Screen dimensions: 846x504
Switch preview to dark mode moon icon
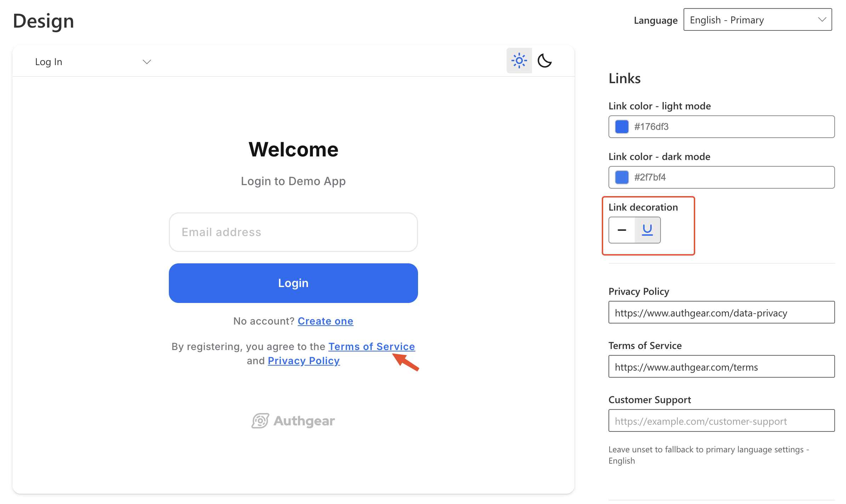click(x=544, y=61)
